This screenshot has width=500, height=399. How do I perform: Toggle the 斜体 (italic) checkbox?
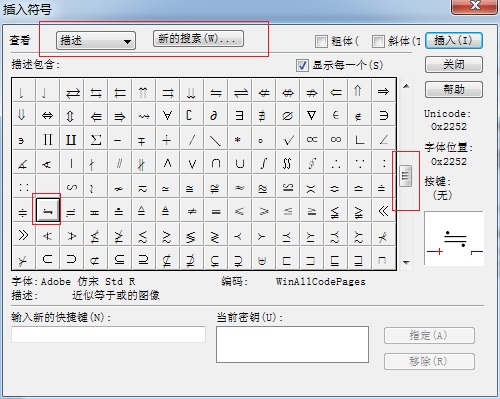pos(378,42)
